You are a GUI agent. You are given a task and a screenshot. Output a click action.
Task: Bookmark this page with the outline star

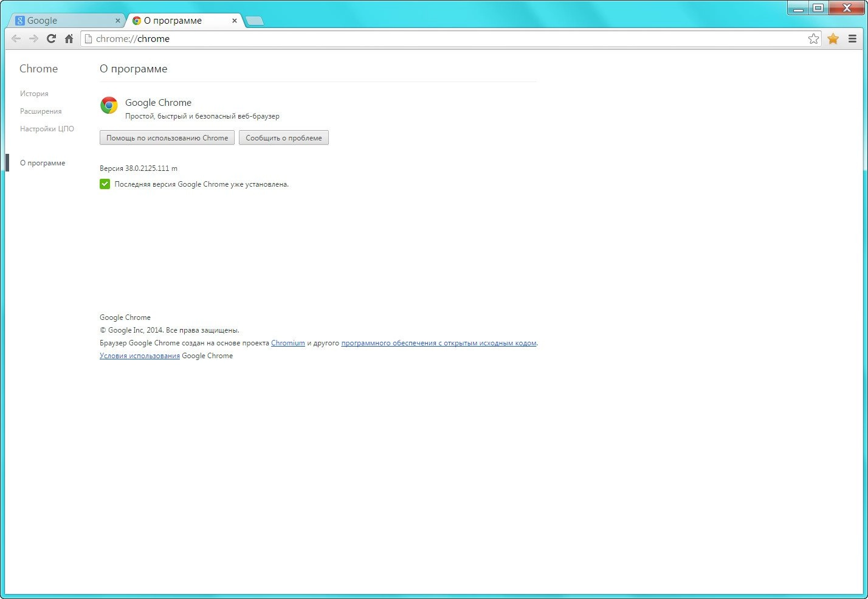(x=813, y=39)
